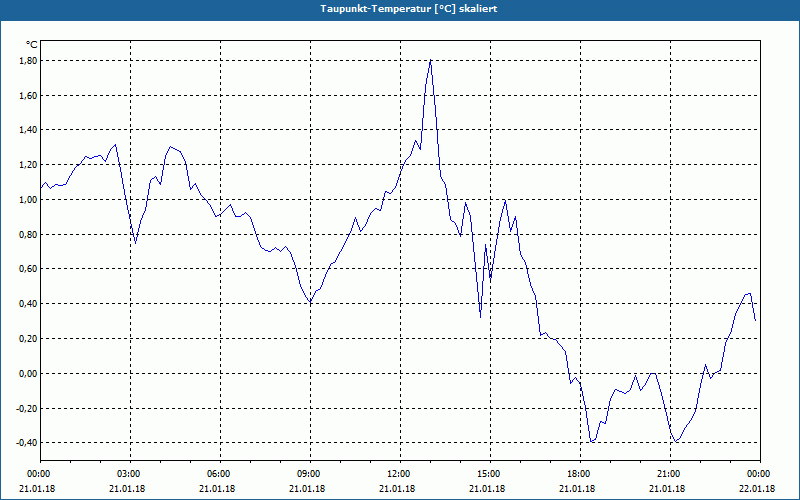Click the 22.01.18 date label
The height and width of the screenshot is (500, 800).
coord(757,489)
